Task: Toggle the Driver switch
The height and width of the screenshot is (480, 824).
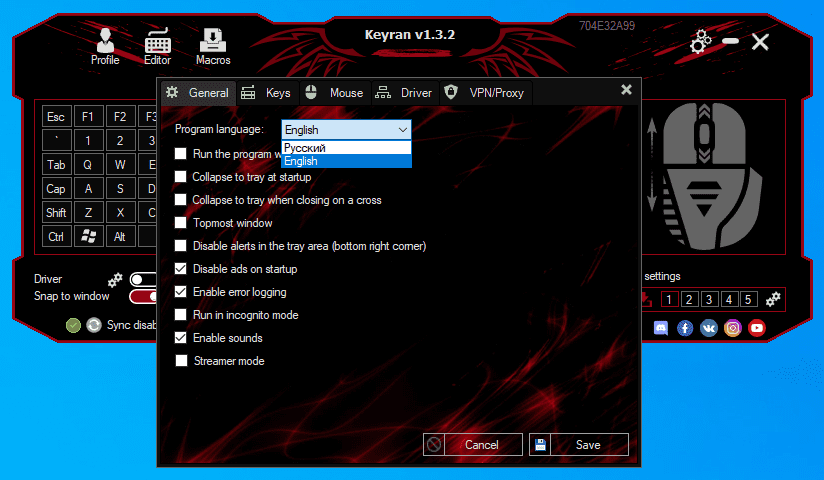Action: 143,279
